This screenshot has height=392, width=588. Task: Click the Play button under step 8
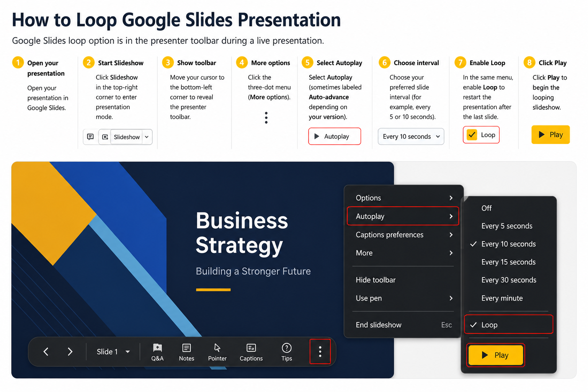(x=550, y=134)
